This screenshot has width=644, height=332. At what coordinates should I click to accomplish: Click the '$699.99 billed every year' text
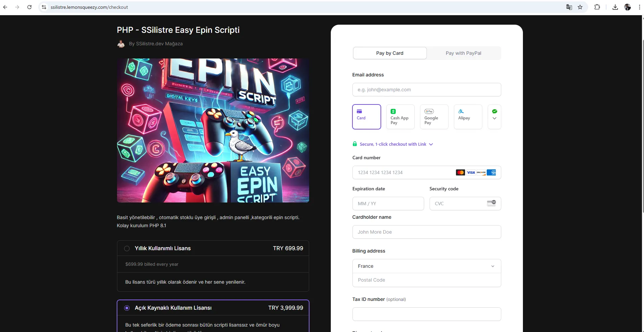[x=152, y=264]
